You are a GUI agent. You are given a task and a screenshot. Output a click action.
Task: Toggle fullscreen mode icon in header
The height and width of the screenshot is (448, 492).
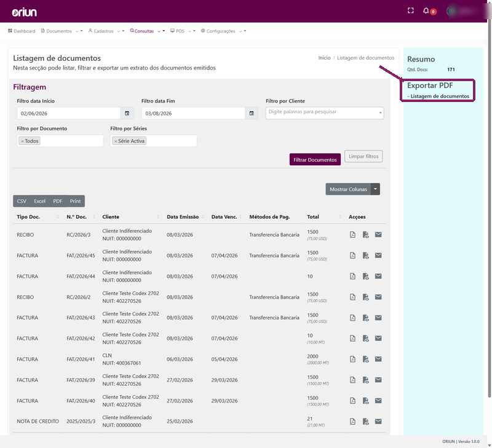click(x=410, y=10)
